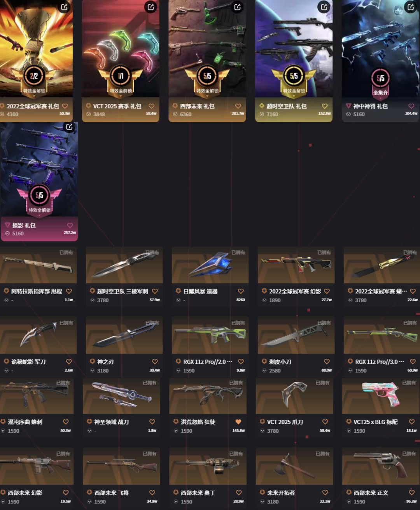Image resolution: width=420 pixels, height=510 pixels.
Task: Select the VCT25 x BLG 标配 pistol image
Action: point(381,396)
